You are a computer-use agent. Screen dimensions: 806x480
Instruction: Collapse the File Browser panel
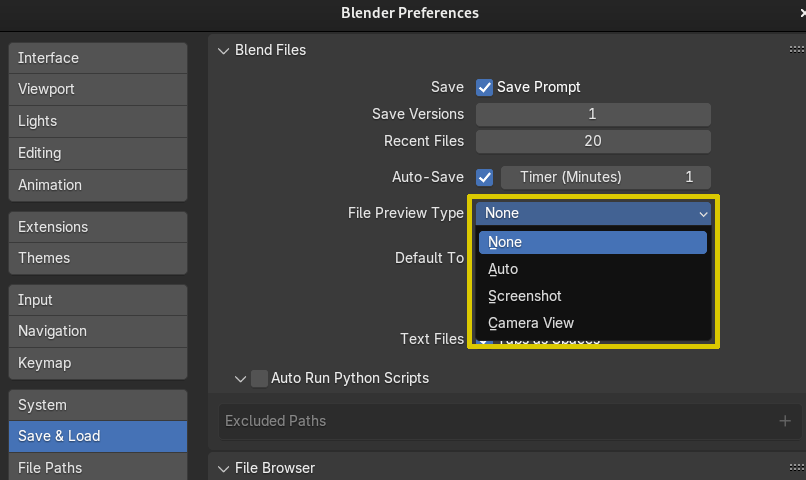coord(223,469)
